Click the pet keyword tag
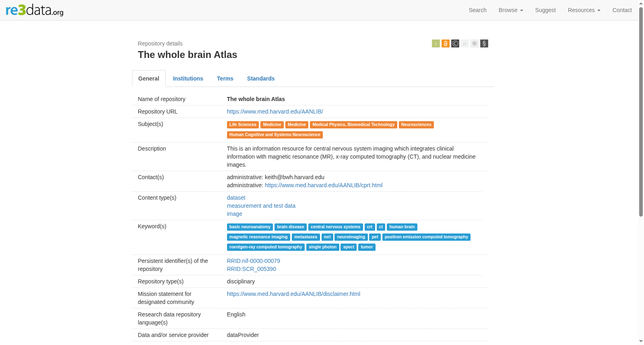This screenshot has width=644, height=345. coord(375,237)
